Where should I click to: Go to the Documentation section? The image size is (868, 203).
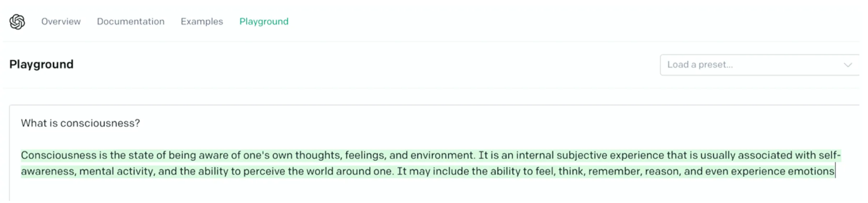pos(131,22)
